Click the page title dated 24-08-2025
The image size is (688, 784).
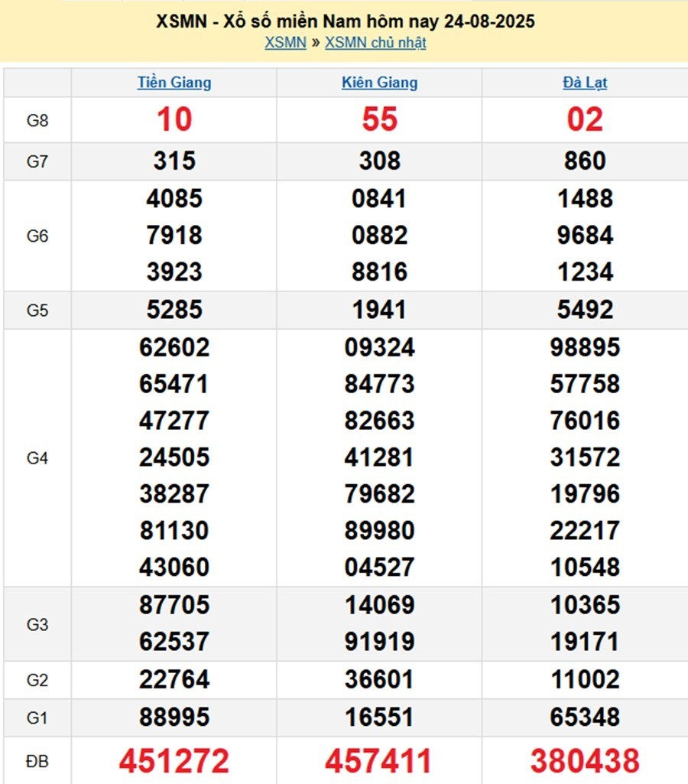pos(345,21)
